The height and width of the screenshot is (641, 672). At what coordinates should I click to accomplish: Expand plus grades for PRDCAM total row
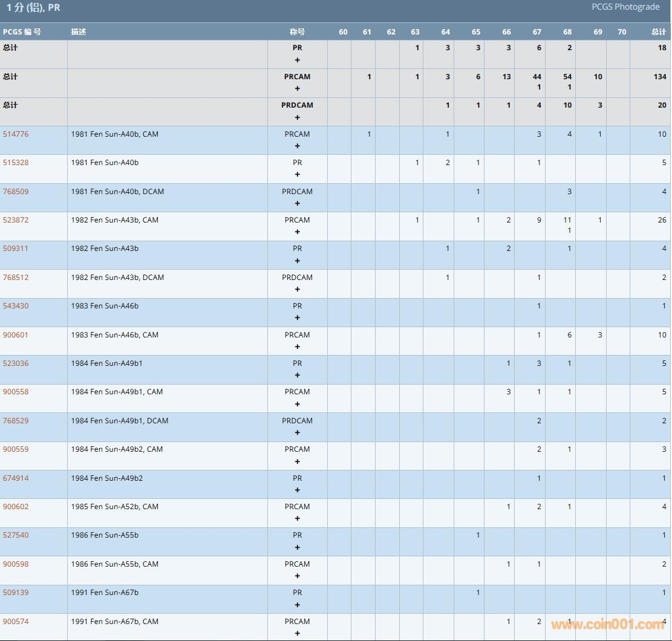pyautogui.click(x=297, y=117)
